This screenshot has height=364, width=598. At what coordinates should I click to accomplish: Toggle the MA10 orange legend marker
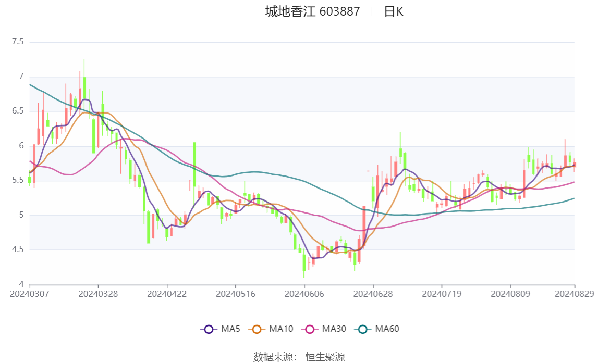[x=257, y=329]
